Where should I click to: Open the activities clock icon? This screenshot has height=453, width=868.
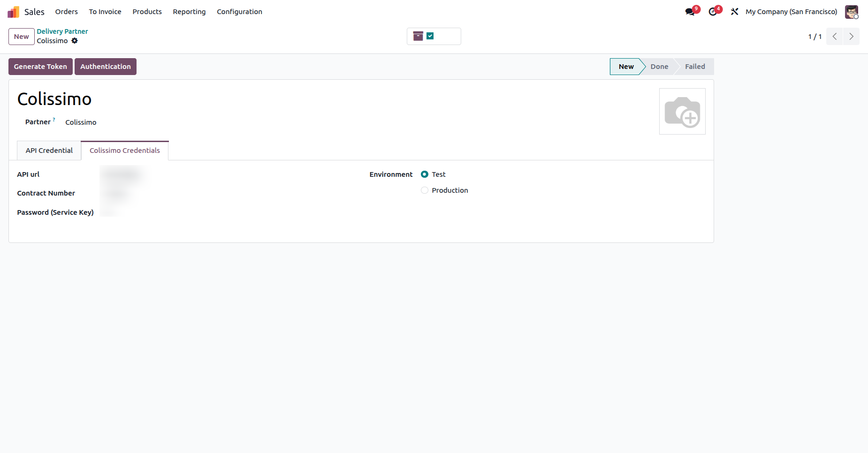pos(713,12)
